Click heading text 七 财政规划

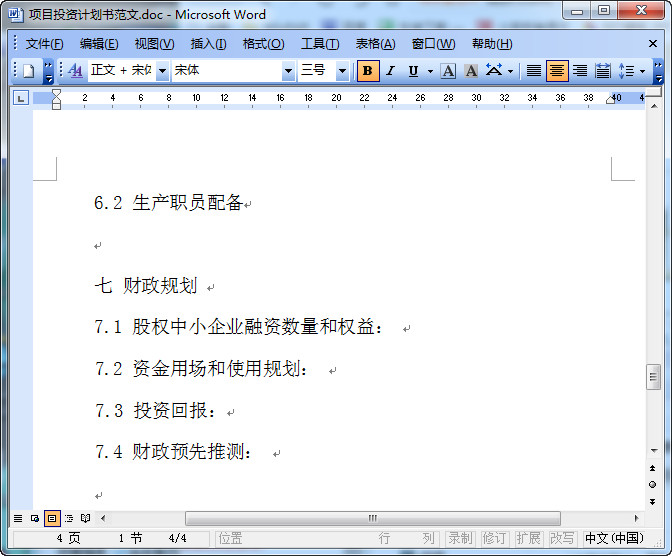tap(146, 286)
